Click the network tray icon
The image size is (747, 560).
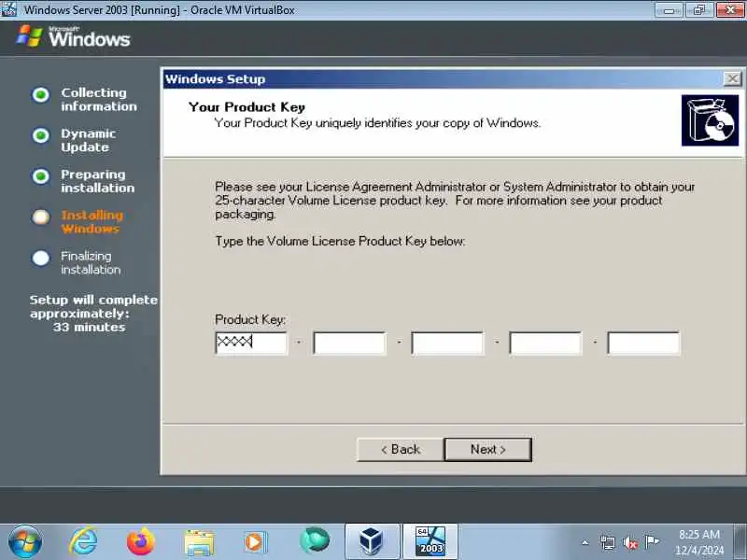tap(608, 542)
